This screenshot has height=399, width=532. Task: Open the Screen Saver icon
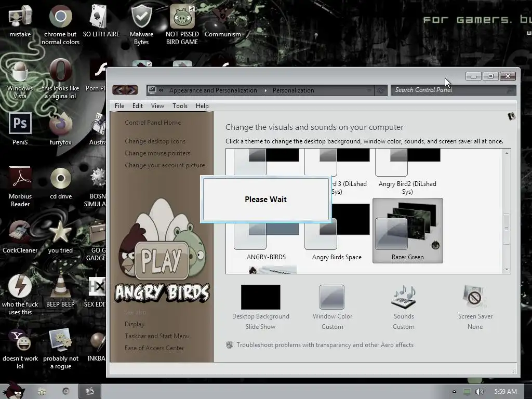[x=475, y=297]
